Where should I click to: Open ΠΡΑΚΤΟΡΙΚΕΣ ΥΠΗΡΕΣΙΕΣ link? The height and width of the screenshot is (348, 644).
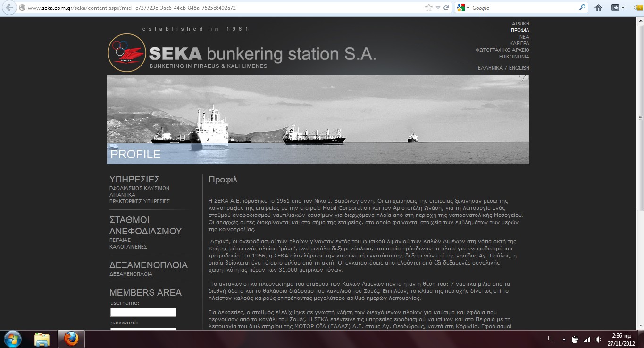click(140, 201)
